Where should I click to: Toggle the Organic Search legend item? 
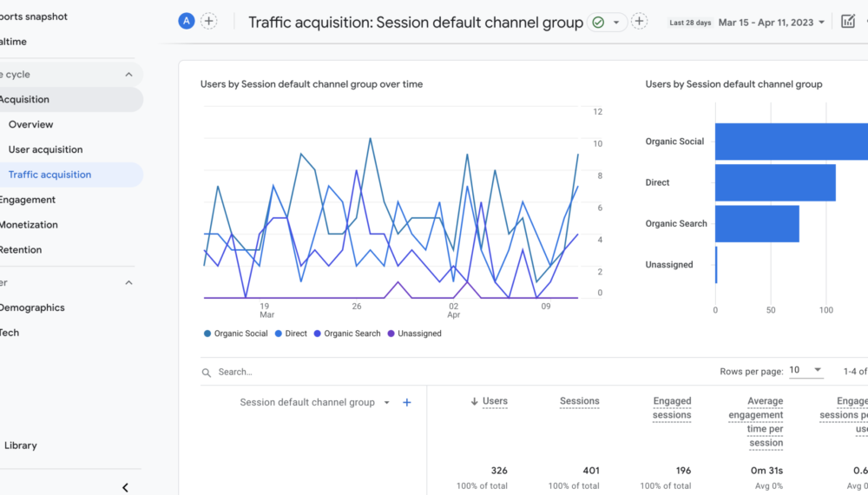coord(347,333)
